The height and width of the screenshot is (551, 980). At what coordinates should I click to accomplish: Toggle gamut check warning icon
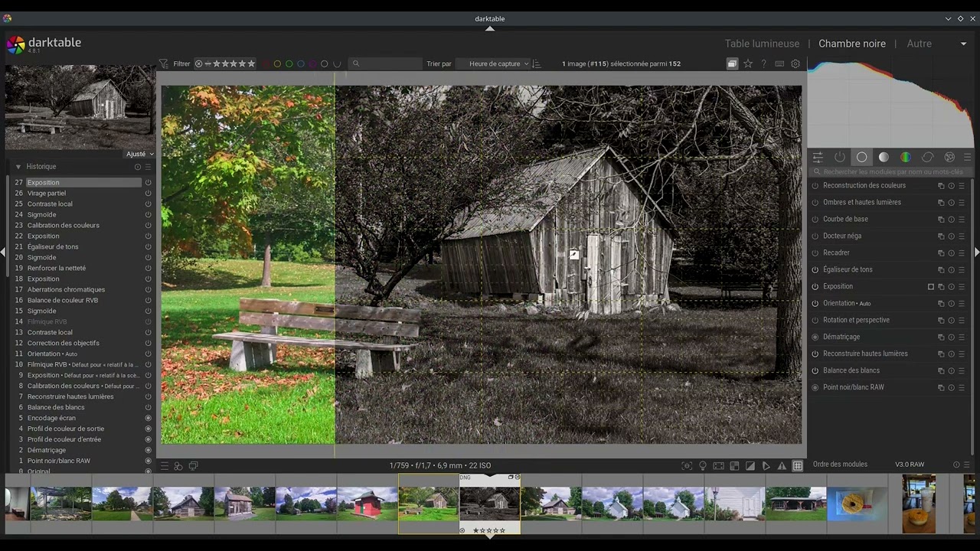pos(782,465)
